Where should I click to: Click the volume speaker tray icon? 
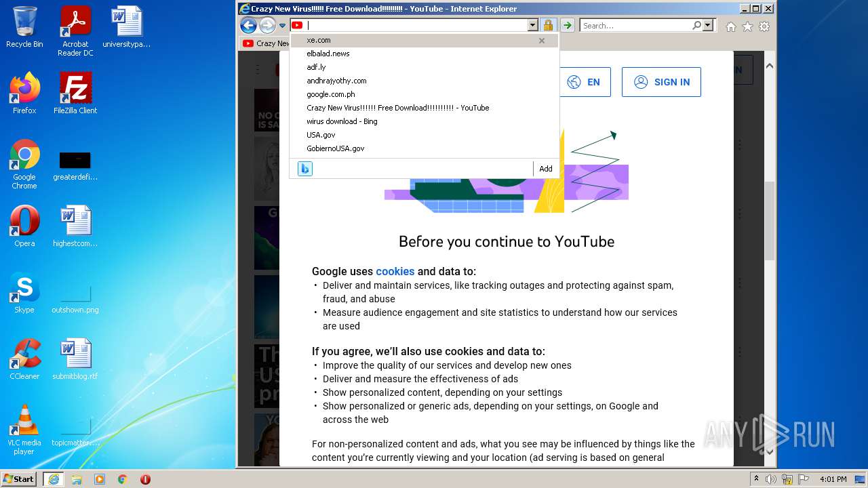(771, 479)
